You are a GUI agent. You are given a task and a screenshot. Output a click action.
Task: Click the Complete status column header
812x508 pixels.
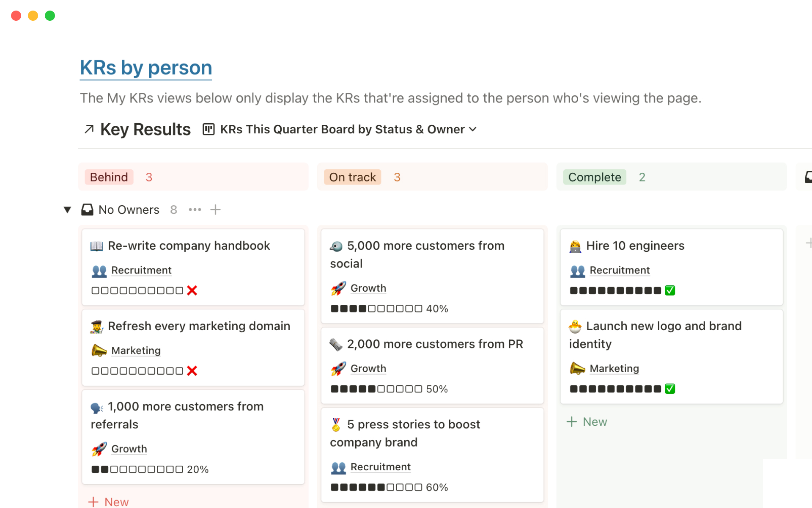(x=594, y=177)
